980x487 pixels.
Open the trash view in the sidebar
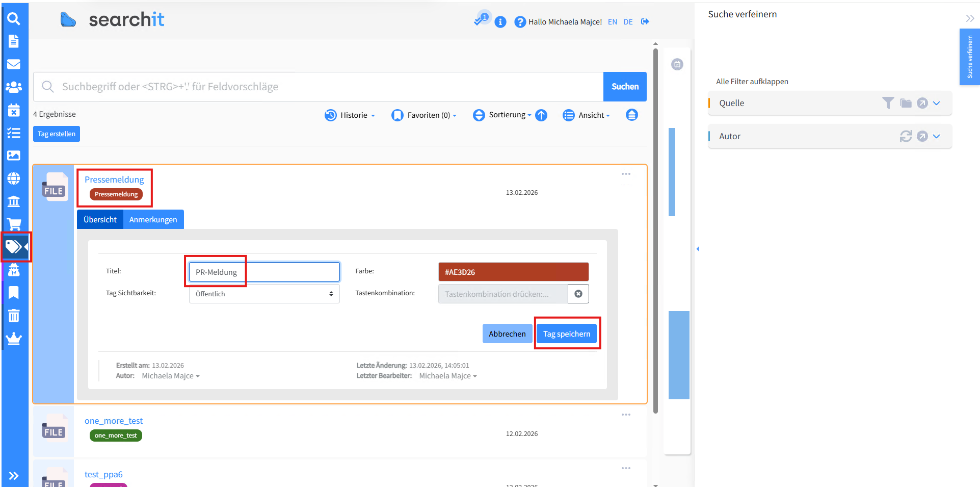(14, 315)
